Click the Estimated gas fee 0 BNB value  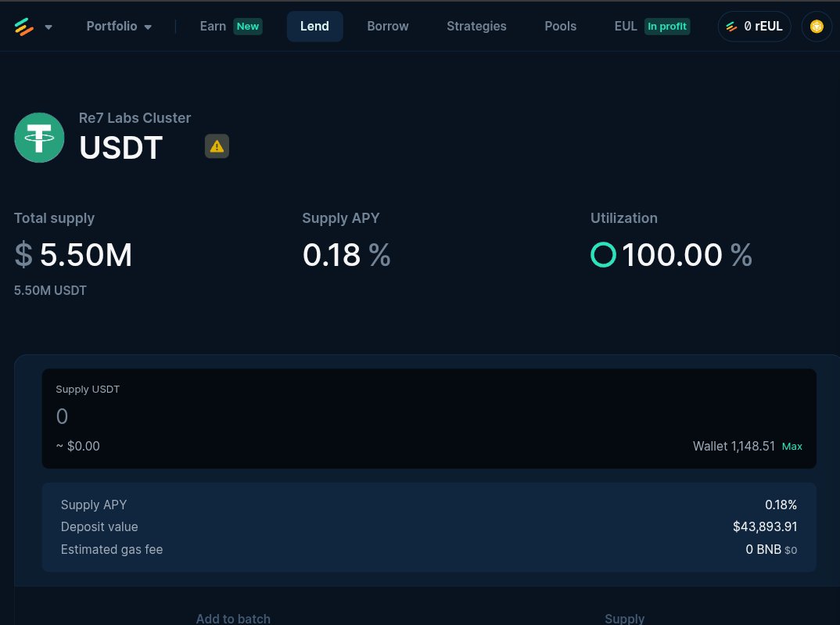[771, 549]
